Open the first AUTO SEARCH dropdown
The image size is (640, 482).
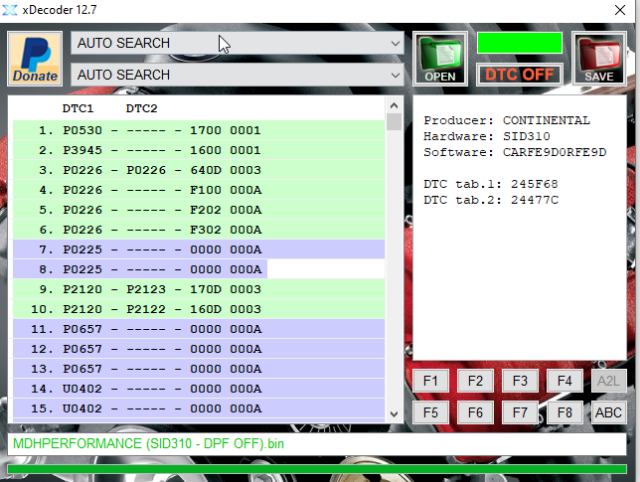point(237,43)
